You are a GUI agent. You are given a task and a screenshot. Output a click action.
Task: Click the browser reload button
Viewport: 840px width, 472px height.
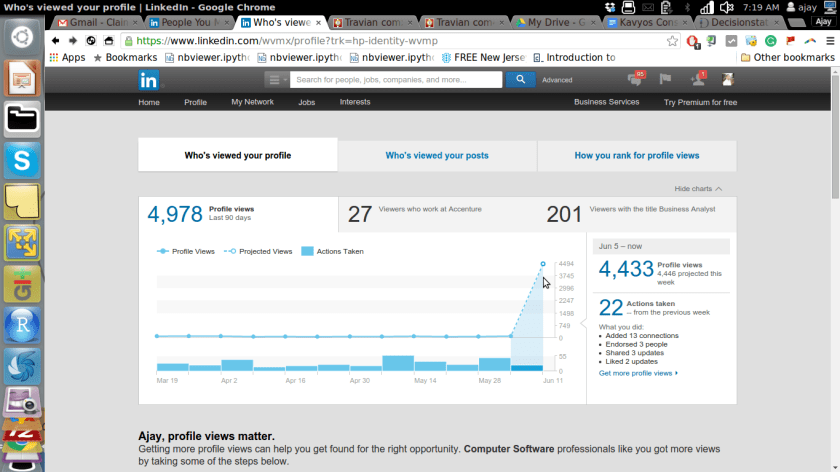tap(90, 41)
